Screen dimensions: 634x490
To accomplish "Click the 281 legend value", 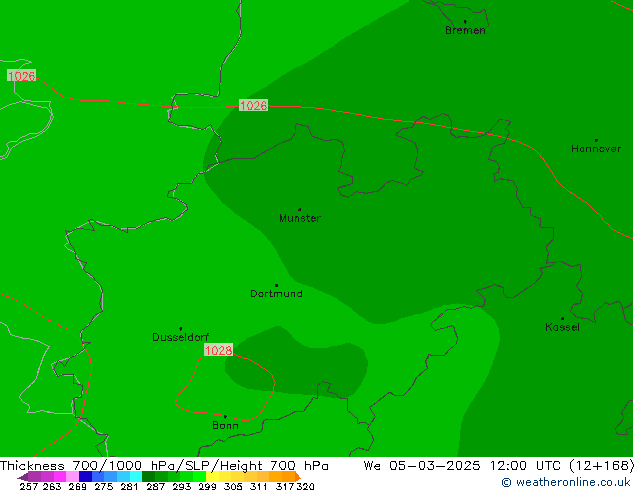I will 129,486.
